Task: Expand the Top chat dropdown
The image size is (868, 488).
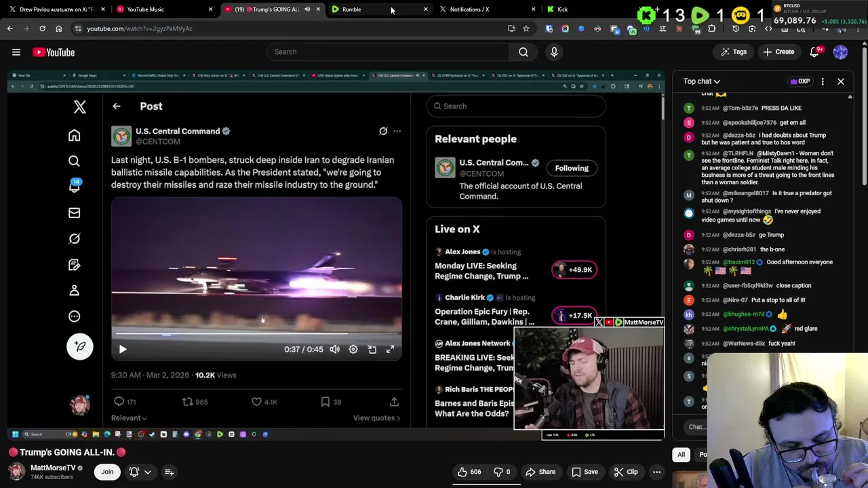Action: [x=702, y=81]
